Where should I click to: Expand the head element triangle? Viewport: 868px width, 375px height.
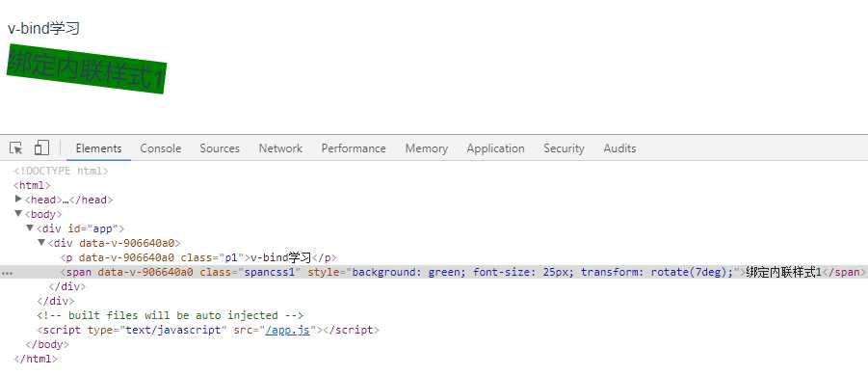pos(19,199)
